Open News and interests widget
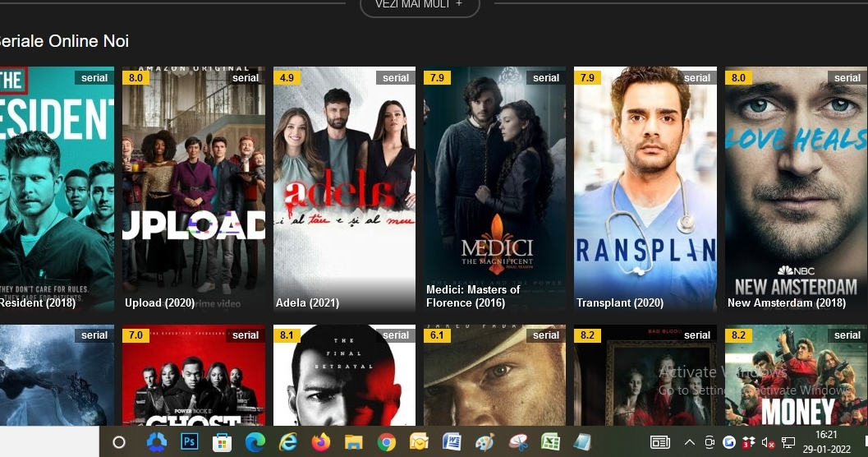The width and height of the screenshot is (868, 457). coord(660,442)
